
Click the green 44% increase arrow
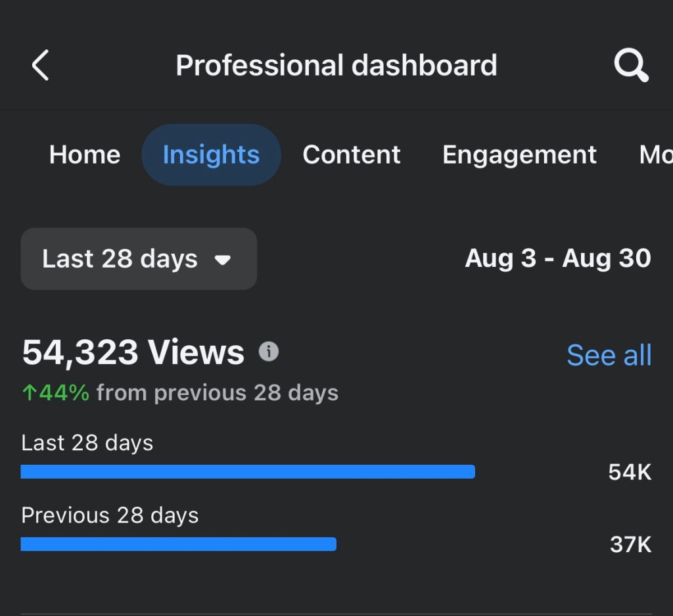click(30, 393)
